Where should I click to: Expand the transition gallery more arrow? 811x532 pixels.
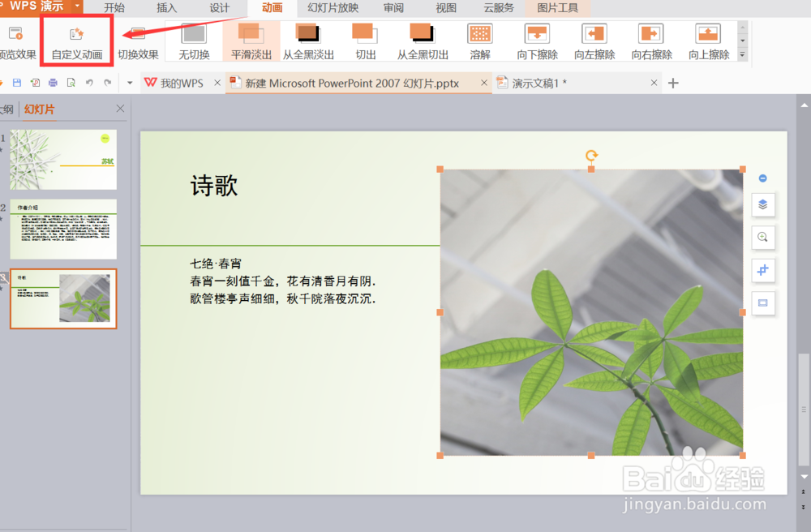point(743,54)
